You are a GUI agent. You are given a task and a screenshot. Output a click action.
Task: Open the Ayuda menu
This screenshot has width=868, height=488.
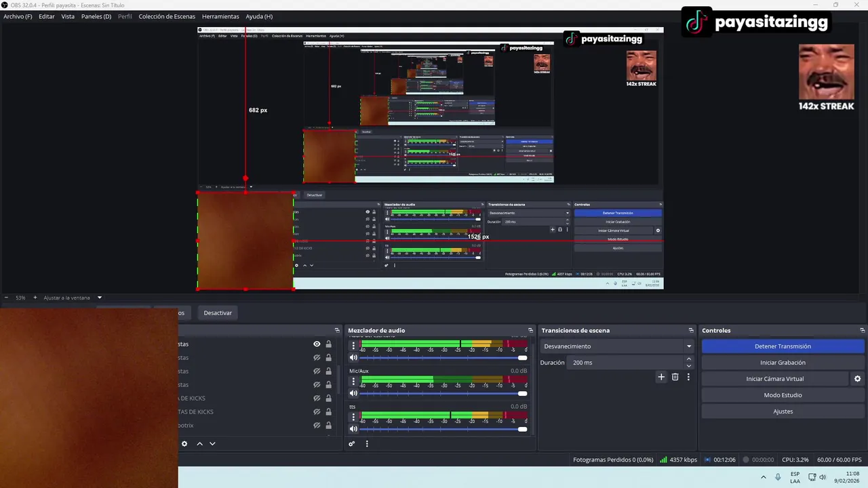coord(259,16)
